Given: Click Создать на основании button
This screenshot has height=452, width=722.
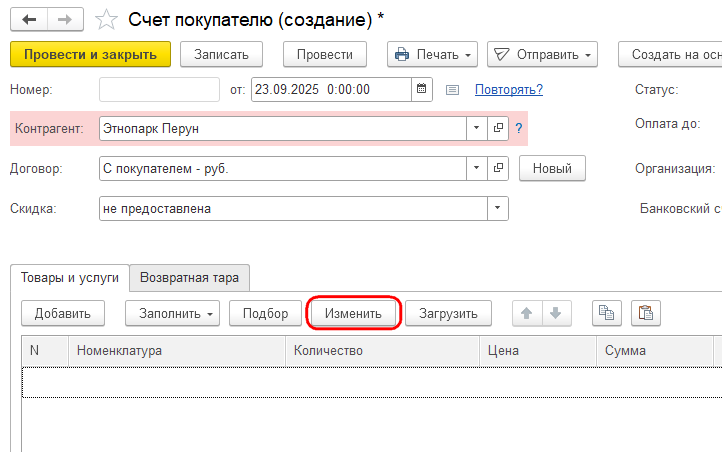Looking at the screenshot, I should click(670, 54).
